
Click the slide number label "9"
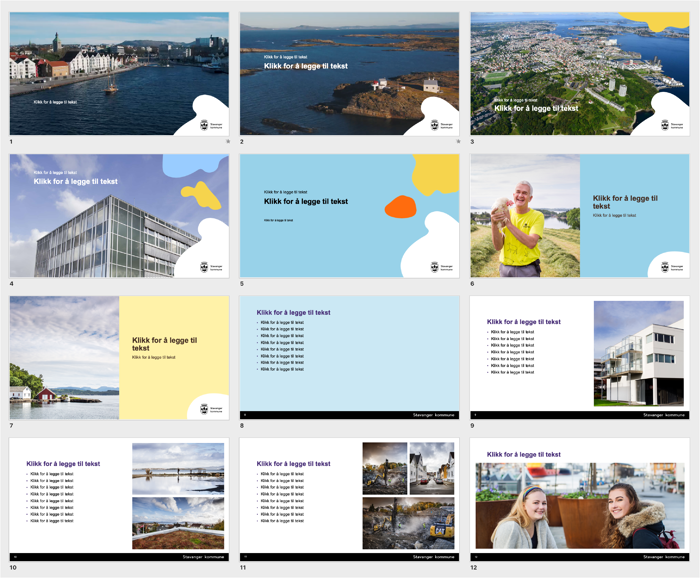point(472,425)
